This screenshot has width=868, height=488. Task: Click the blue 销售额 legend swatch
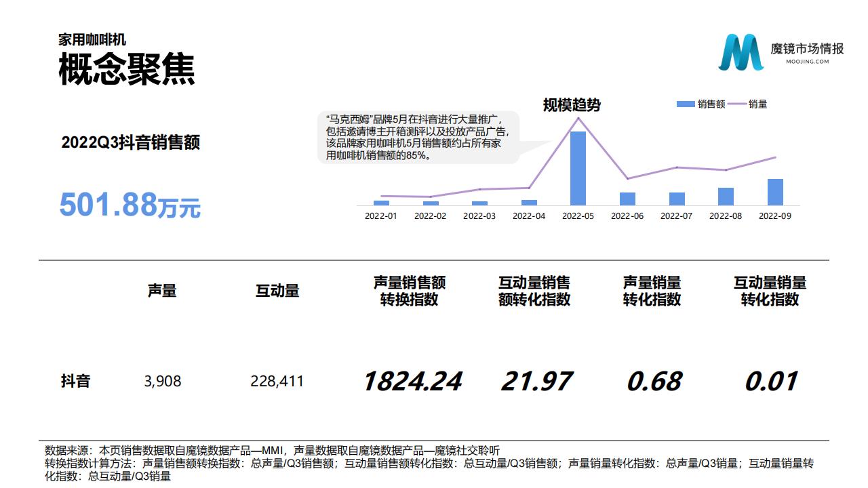pos(686,104)
